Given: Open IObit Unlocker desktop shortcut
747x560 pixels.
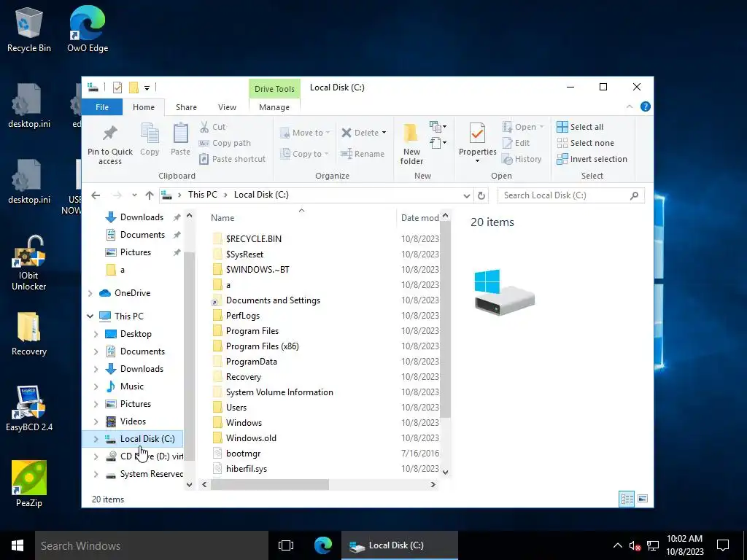Looking at the screenshot, I should pos(29,263).
